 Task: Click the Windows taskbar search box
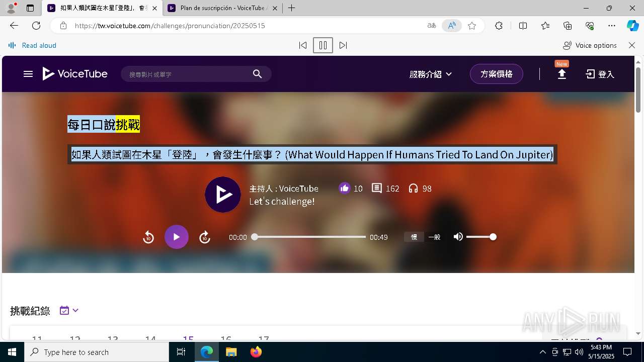(x=97, y=352)
